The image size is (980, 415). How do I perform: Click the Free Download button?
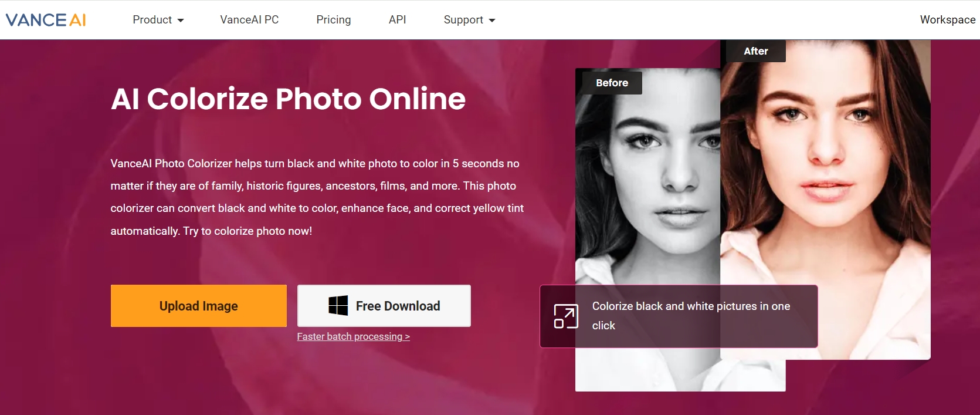384,306
